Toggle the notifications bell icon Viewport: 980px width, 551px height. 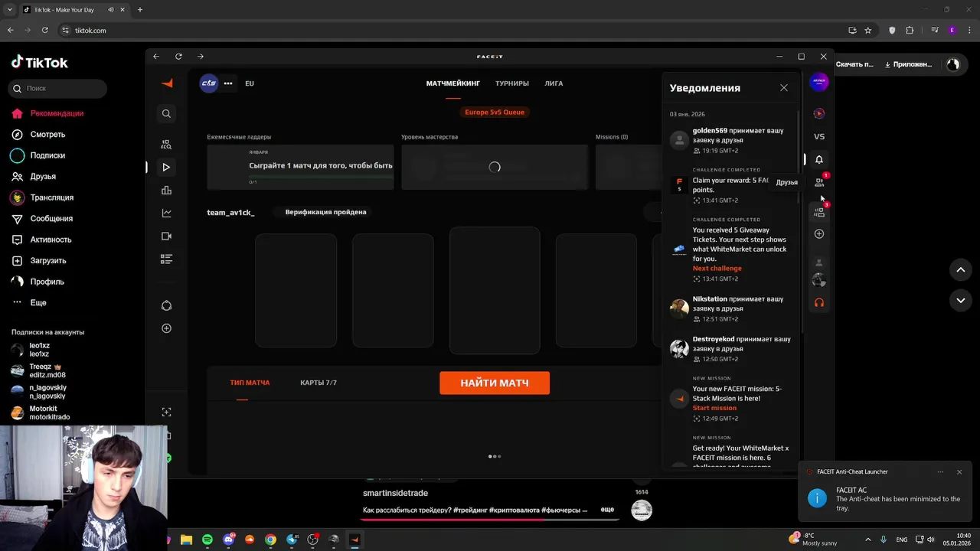819,159
